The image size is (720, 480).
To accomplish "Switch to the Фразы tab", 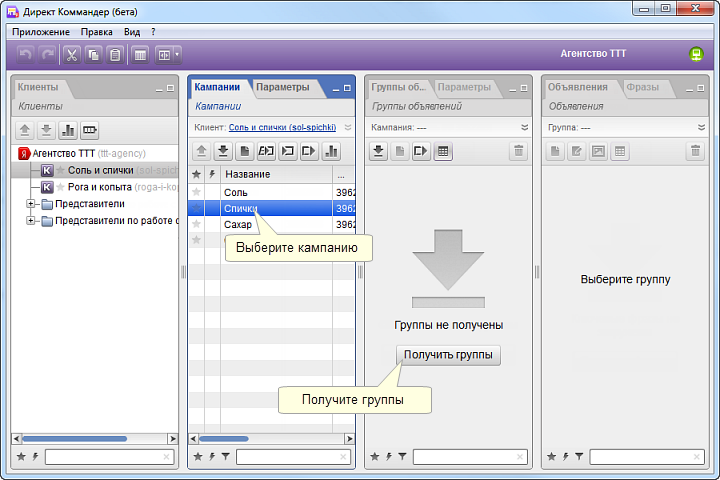I will [642, 87].
